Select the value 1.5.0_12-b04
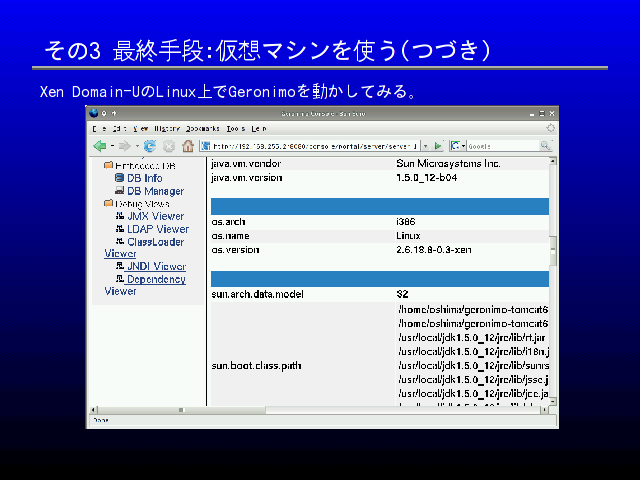This screenshot has height=480, width=640. 427,178
